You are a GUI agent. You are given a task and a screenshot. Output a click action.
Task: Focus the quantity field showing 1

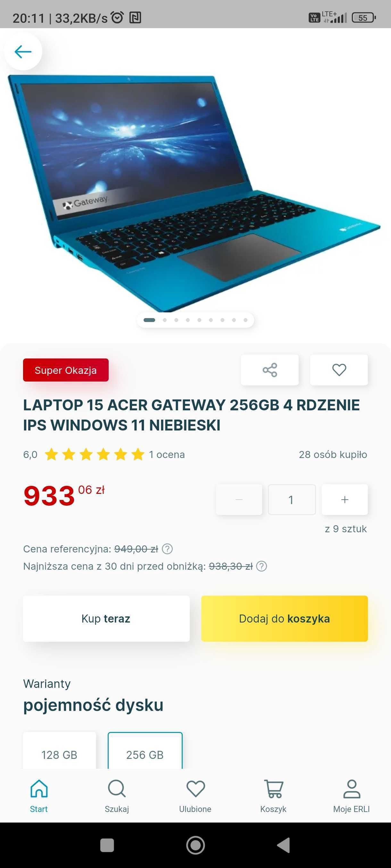click(x=291, y=499)
